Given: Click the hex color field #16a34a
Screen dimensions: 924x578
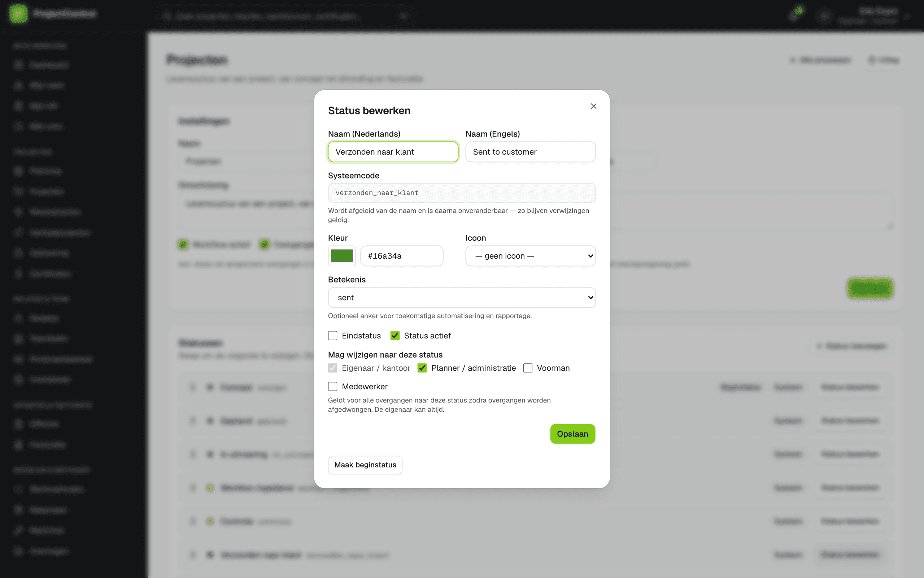Looking at the screenshot, I should coord(402,256).
